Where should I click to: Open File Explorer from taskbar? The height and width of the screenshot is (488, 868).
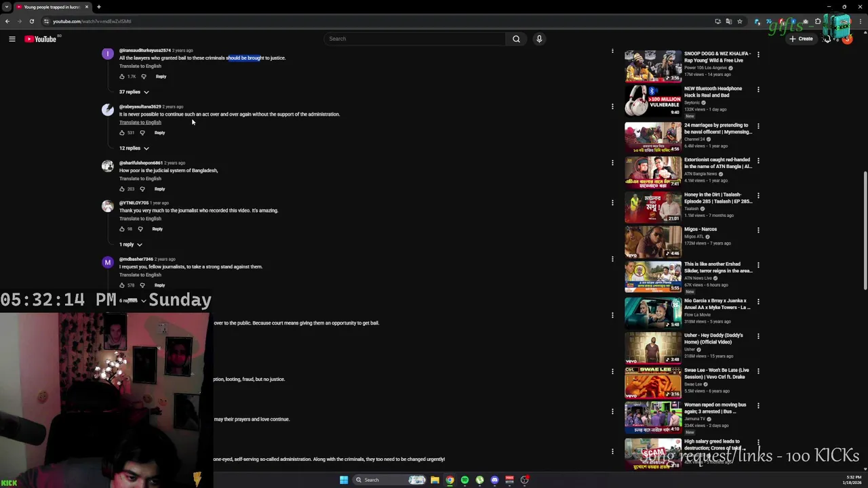(x=435, y=480)
